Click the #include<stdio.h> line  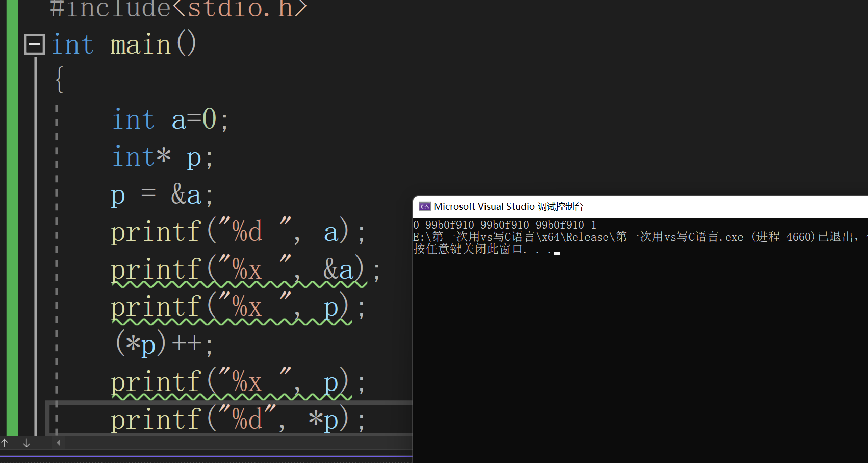[178, 9]
